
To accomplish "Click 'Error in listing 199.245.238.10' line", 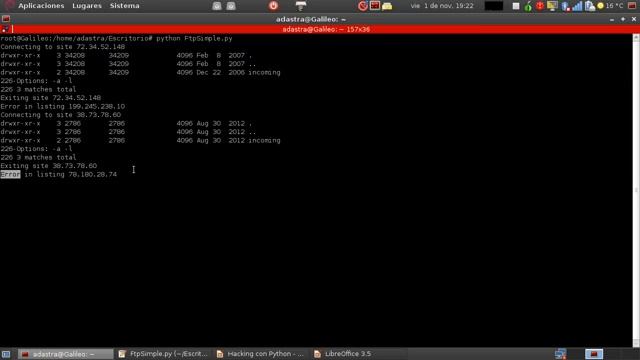I will click(x=62, y=107).
